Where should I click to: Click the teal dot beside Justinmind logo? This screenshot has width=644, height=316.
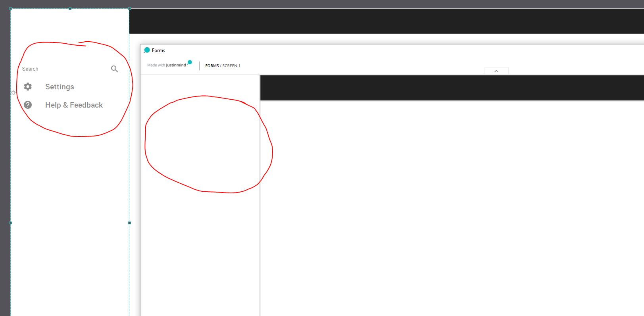pos(190,62)
